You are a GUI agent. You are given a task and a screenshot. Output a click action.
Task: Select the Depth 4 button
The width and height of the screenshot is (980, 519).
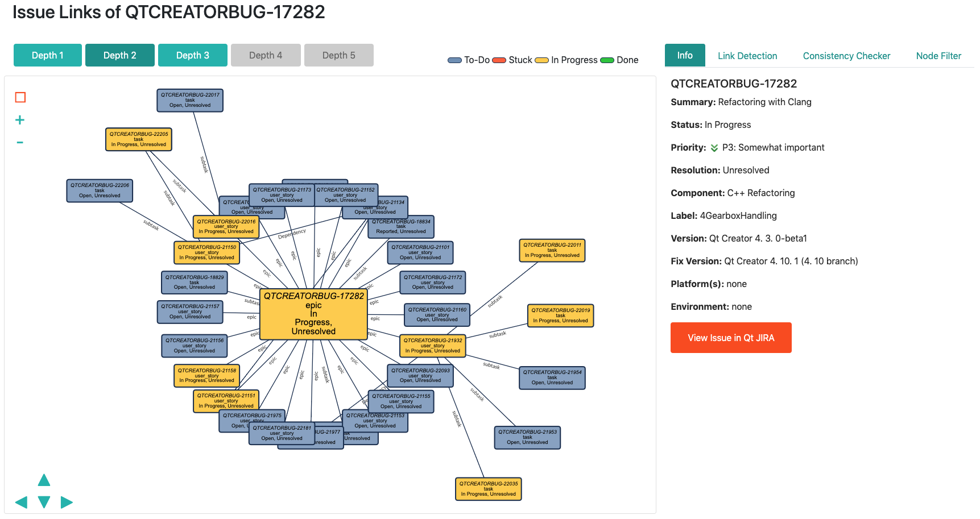266,55
